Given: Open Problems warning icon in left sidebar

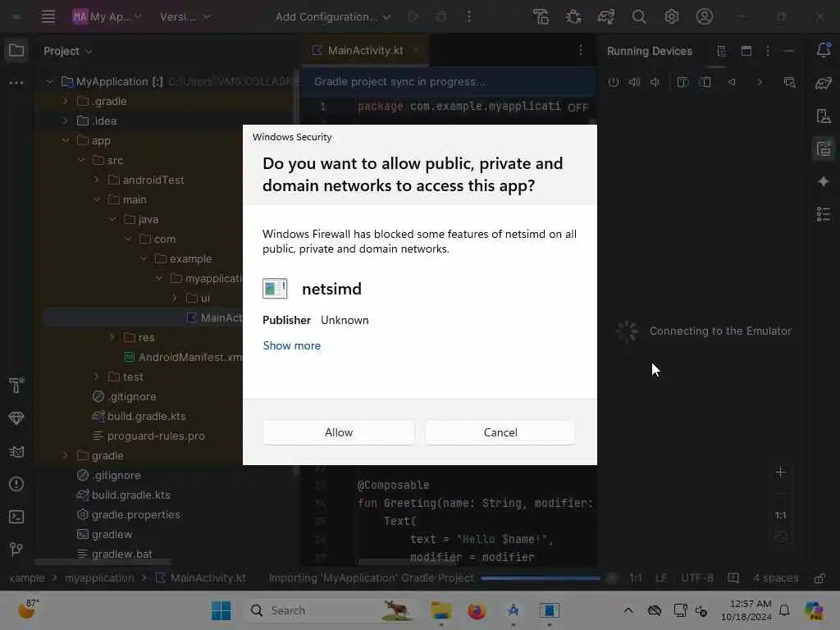Looking at the screenshot, I should [16, 484].
